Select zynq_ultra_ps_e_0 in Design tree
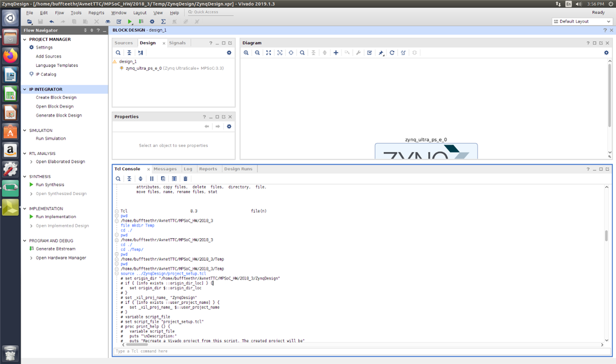The image size is (616, 364). pyautogui.click(x=144, y=68)
